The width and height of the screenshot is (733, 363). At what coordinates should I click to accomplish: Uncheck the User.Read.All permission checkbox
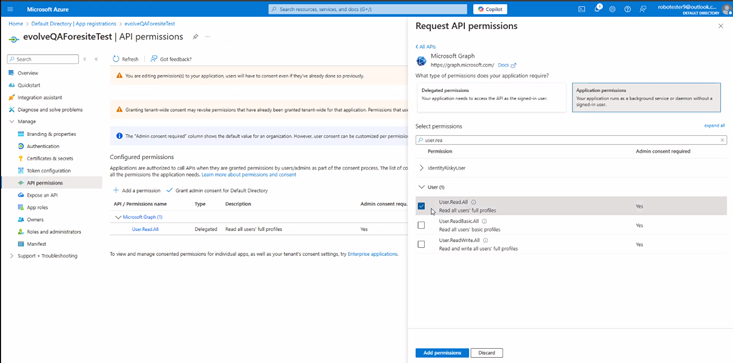421,206
